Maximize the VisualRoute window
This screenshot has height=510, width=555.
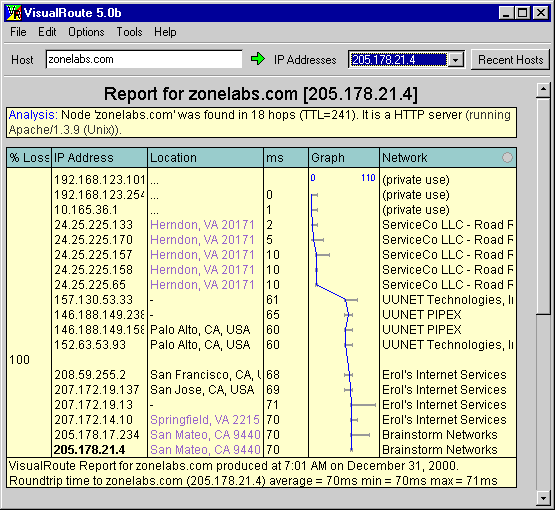click(x=522, y=13)
